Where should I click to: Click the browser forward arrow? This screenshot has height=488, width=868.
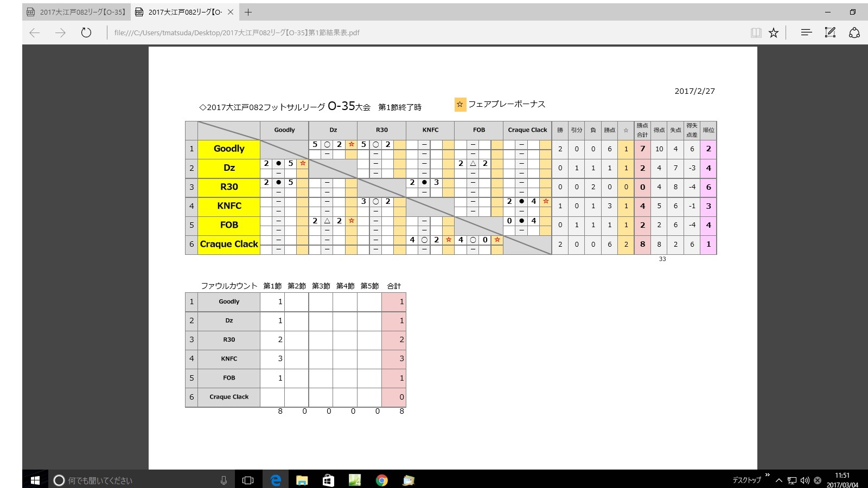pyautogui.click(x=60, y=33)
